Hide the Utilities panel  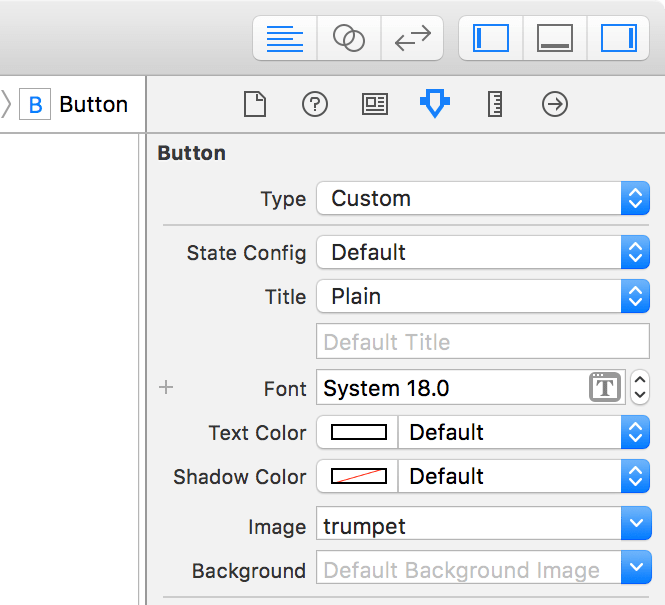618,39
